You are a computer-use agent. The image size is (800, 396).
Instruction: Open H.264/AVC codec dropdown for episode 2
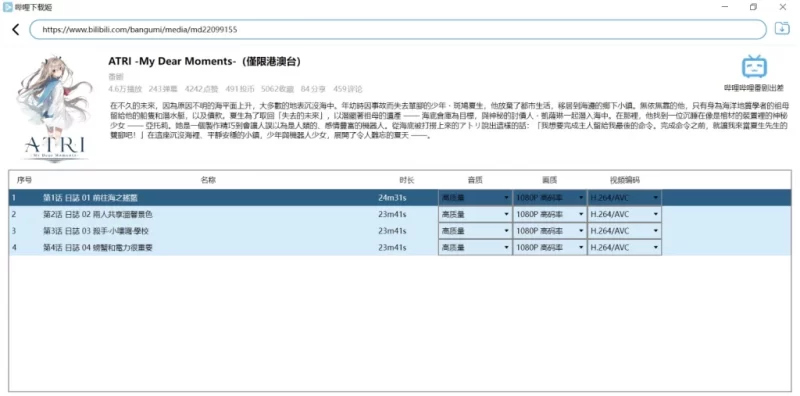[x=624, y=214]
